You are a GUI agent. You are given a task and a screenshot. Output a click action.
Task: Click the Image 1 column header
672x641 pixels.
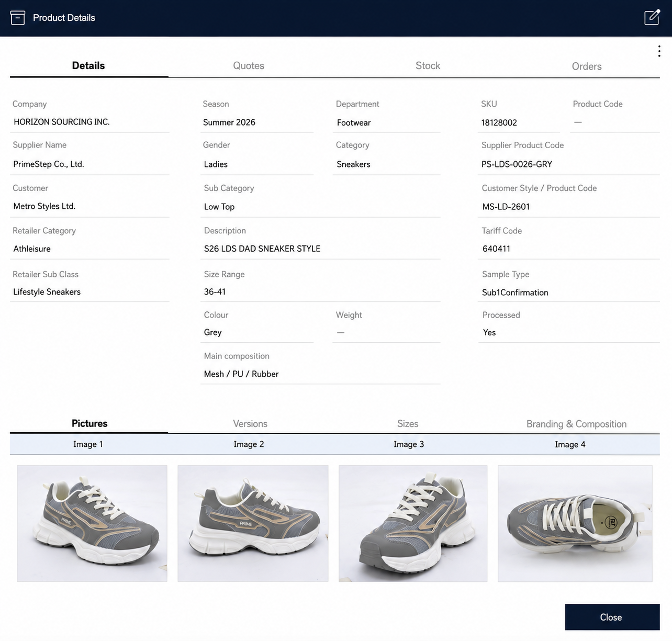point(88,444)
